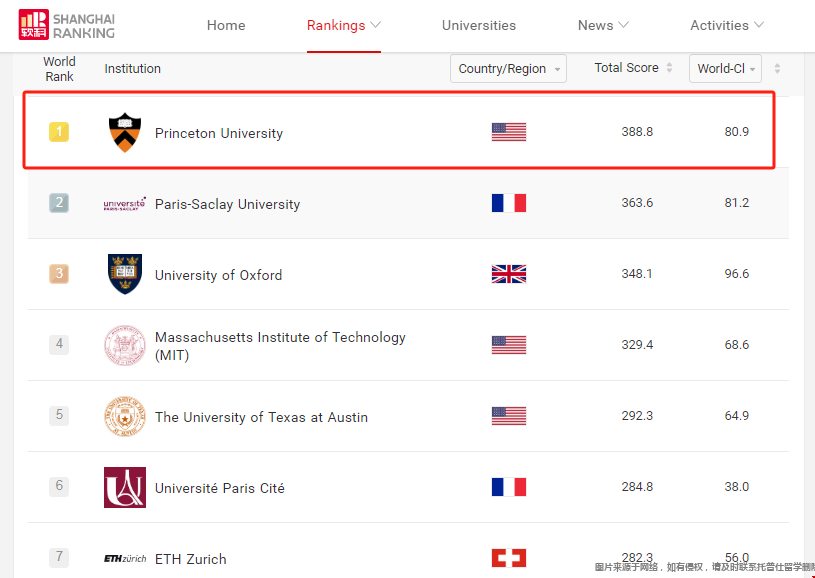Open the Country/Region filter dropdown
The height and width of the screenshot is (578, 815).
(508, 69)
